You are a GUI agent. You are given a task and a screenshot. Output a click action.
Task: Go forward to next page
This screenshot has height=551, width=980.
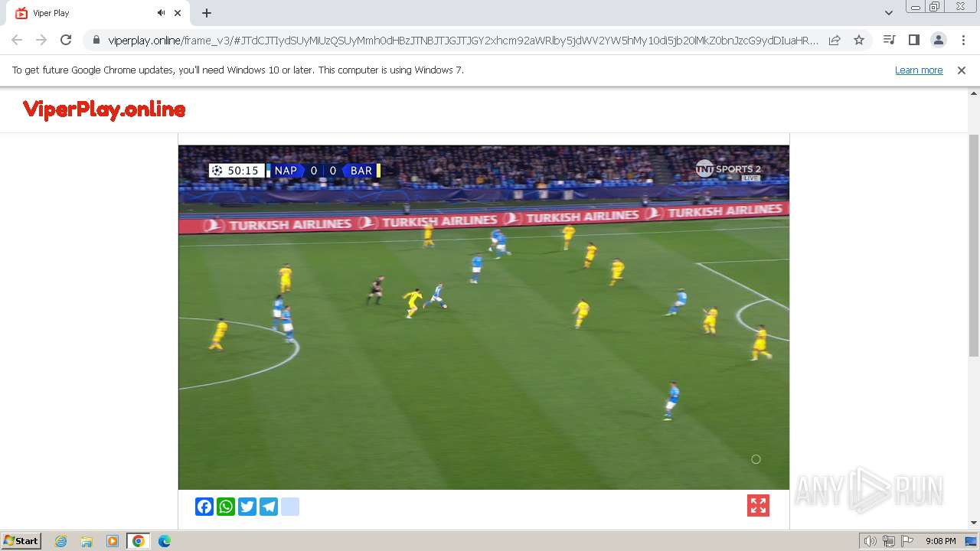click(41, 40)
